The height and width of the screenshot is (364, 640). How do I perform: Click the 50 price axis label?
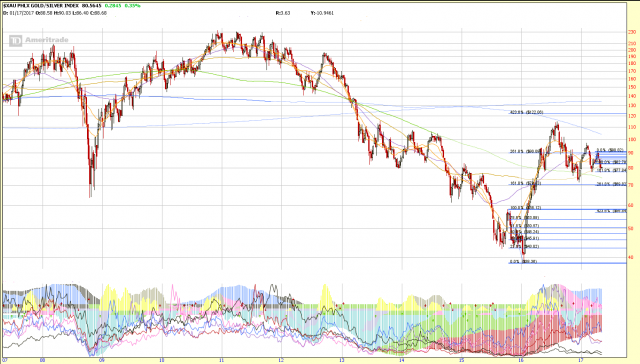click(x=631, y=229)
